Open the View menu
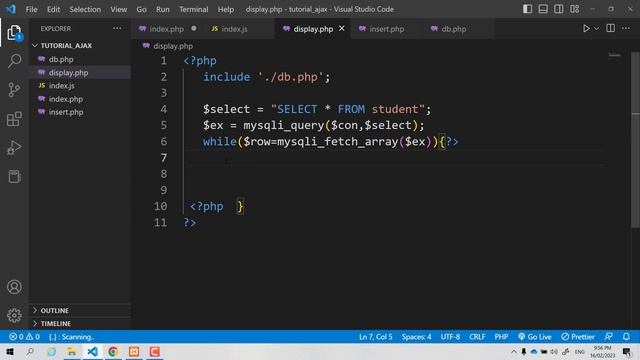The image size is (640, 360). [118, 9]
